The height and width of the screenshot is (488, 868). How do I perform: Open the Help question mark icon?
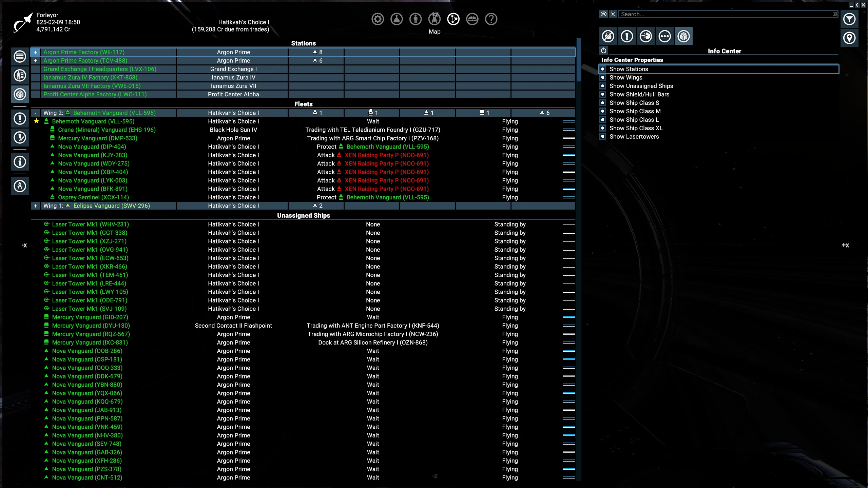[x=491, y=19]
